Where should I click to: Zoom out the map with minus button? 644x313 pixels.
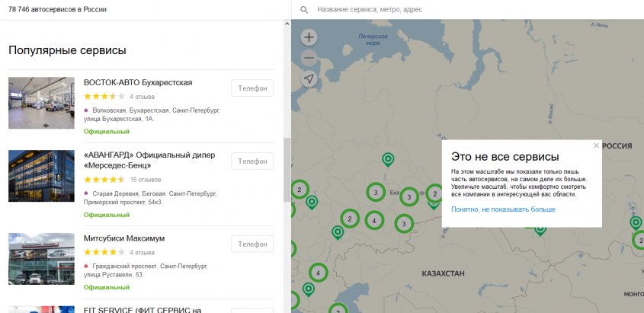click(x=309, y=58)
